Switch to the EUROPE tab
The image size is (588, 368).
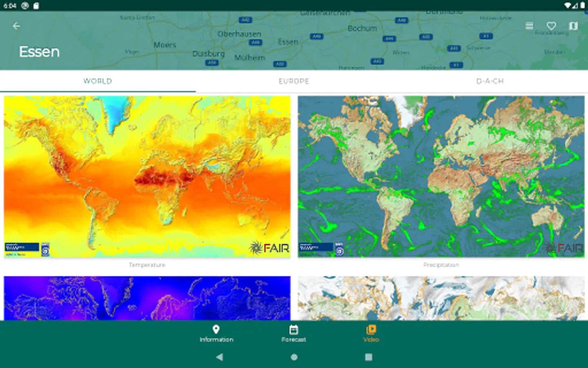click(x=294, y=81)
